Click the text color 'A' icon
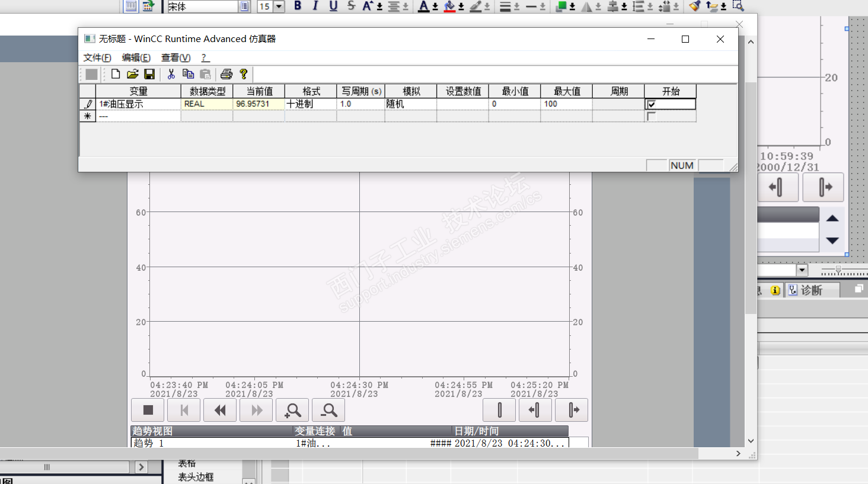Viewport: 868px width, 484px height. (424, 7)
